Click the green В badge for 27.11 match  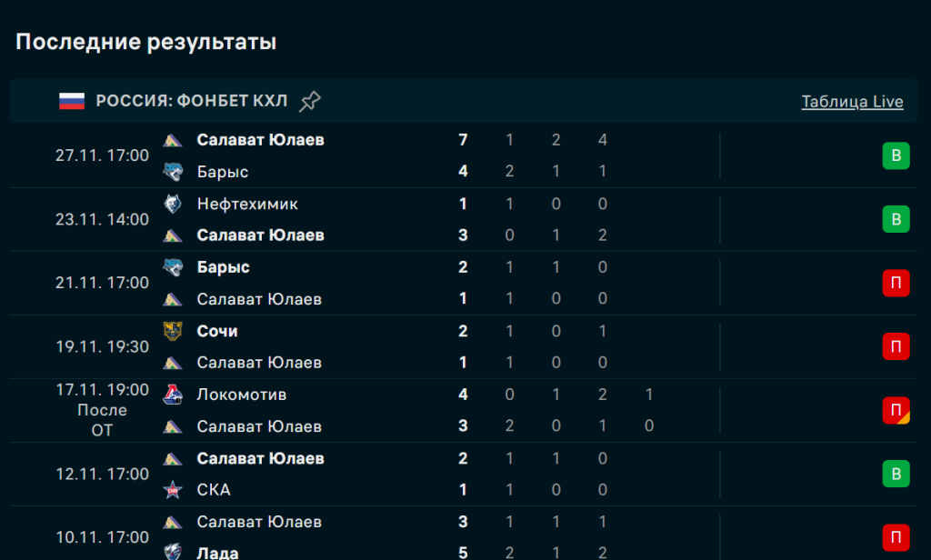(896, 155)
